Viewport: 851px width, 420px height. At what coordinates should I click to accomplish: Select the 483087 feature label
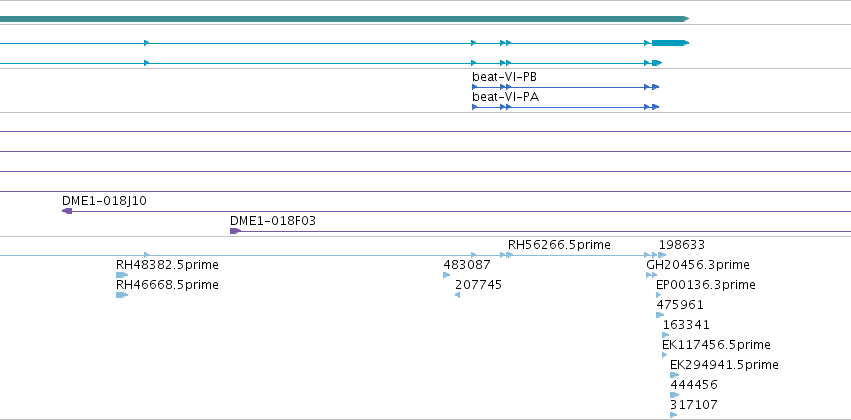[x=467, y=265]
